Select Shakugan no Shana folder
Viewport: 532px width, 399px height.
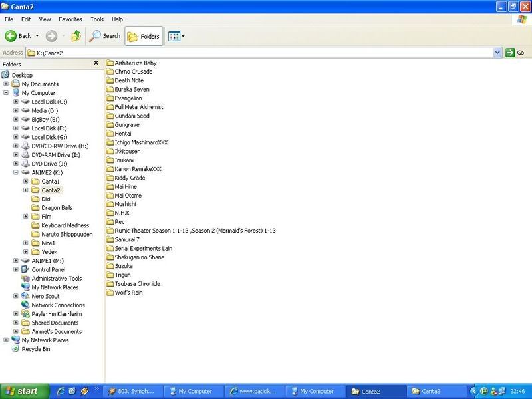136,257
